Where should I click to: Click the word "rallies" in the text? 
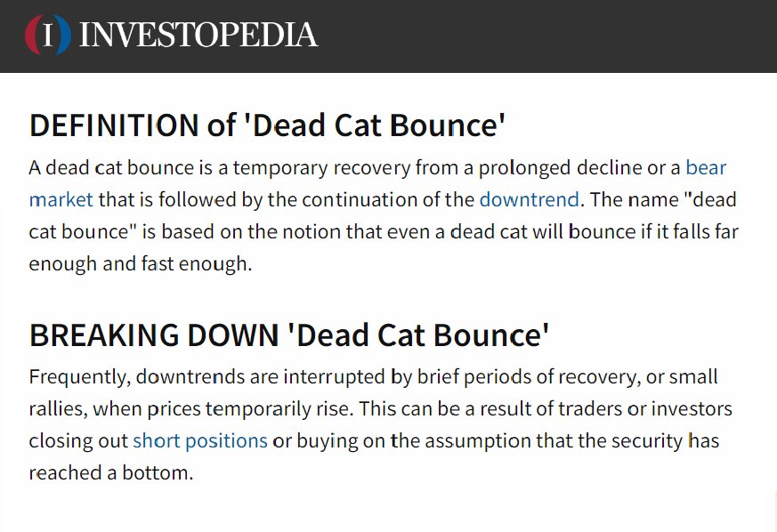(58, 409)
